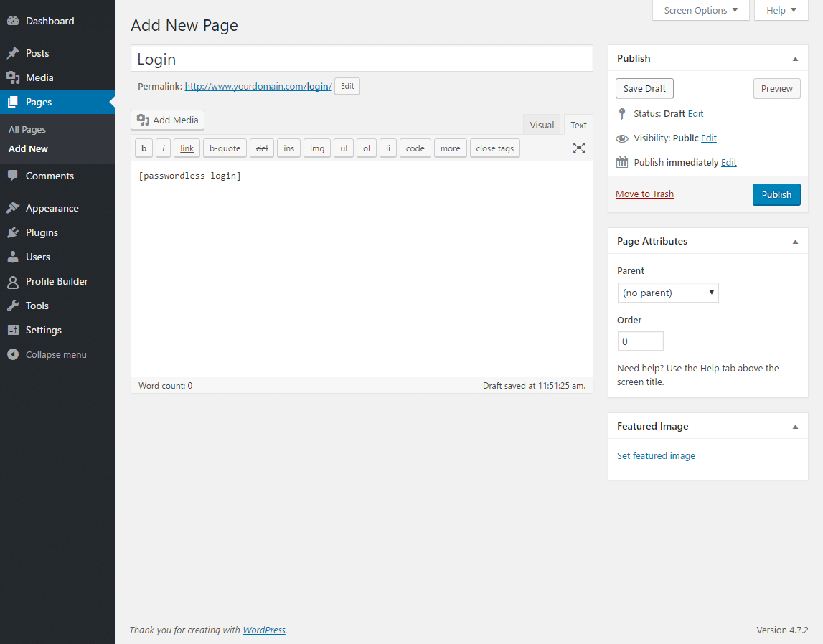Open the Help dropdown tab
Viewport: 823px width, 644px height.
pyautogui.click(x=781, y=11)
